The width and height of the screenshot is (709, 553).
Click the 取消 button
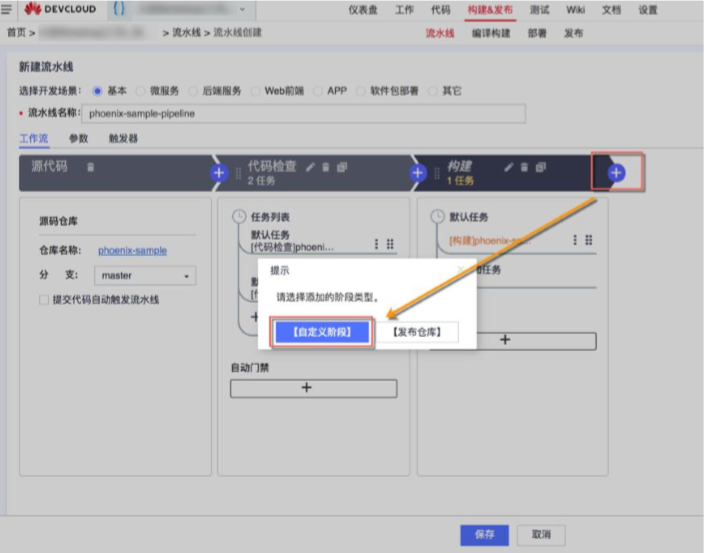tap(541, 535)
